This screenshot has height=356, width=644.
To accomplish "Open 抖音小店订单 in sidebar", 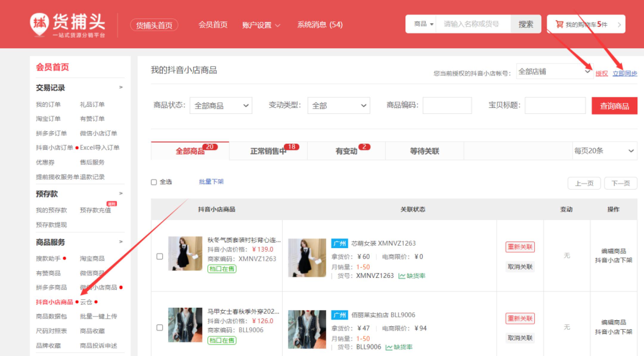I will 55,148.
